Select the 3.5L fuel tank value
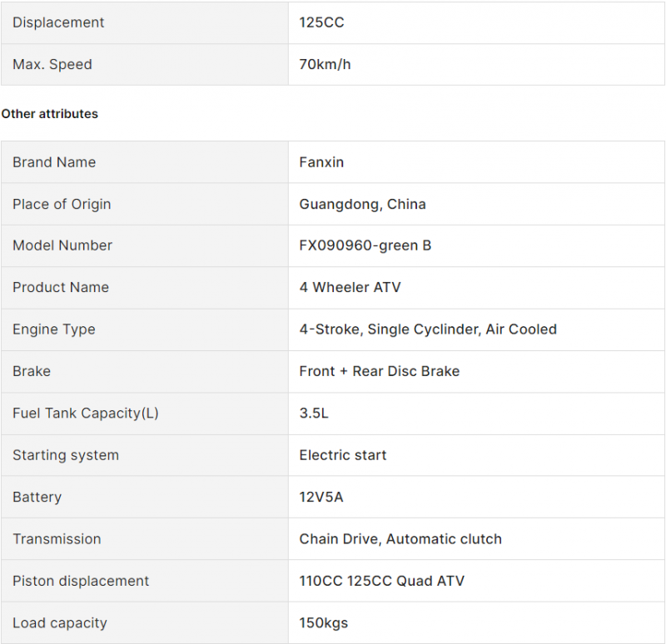The image size is (666, 644). tap(314, 414)
